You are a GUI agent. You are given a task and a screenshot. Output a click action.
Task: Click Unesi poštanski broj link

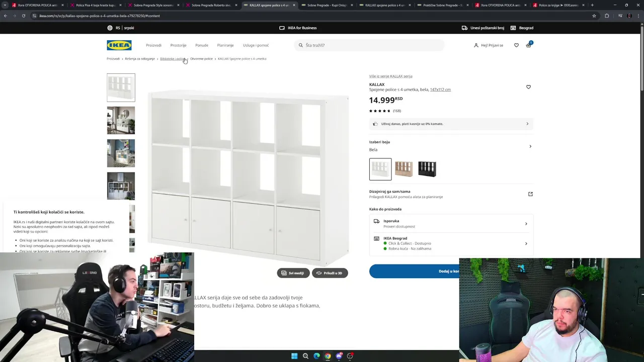click(x=483, y=28)
